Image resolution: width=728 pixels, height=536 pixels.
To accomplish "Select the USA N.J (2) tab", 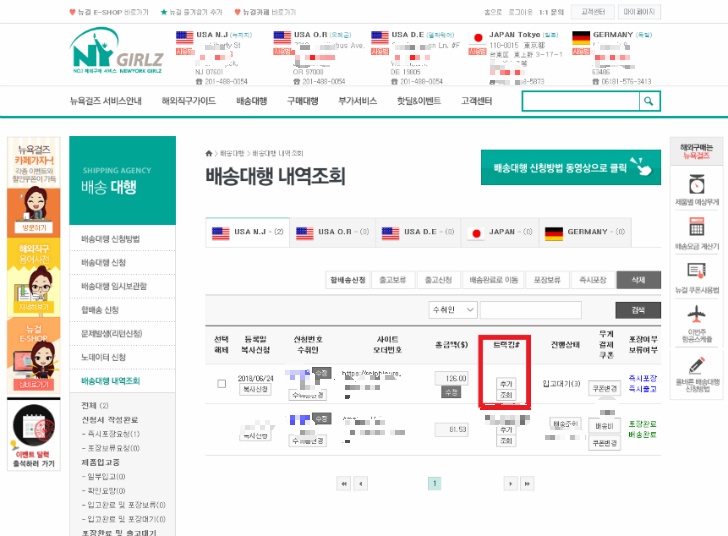I will (247, 232).
